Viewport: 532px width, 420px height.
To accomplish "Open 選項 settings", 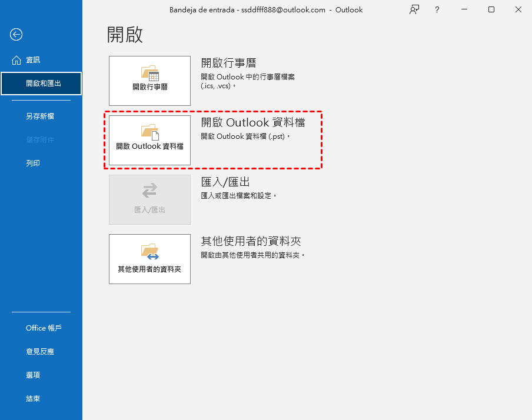I will tap(33, 375).
